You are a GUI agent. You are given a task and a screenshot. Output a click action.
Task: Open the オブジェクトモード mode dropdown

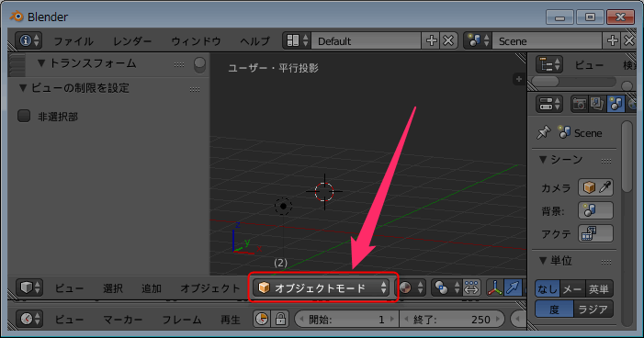pyautogui.click(x=322, y=287)
